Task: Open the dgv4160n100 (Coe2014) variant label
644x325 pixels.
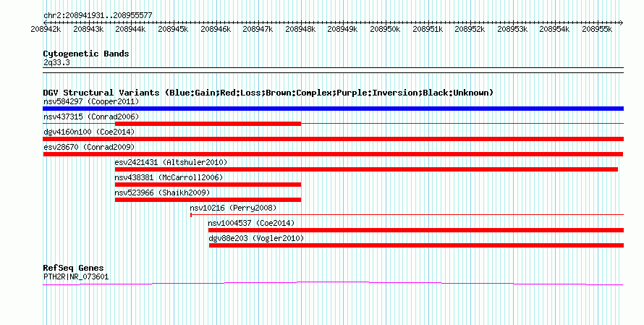Action: point(89,132)
